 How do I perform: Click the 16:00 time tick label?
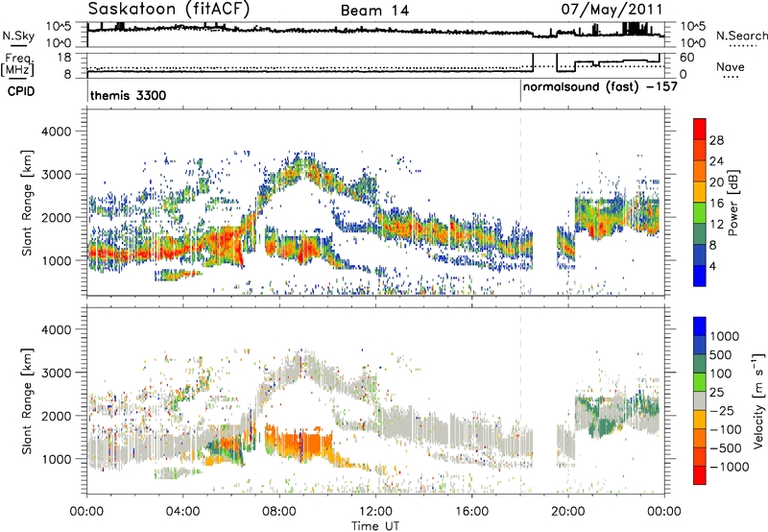(x=471, y=512)
